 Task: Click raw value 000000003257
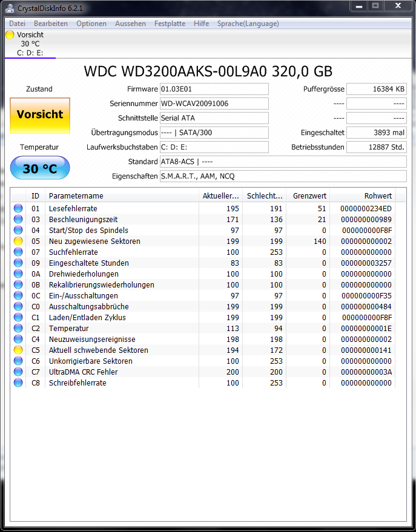coord(366,263)
